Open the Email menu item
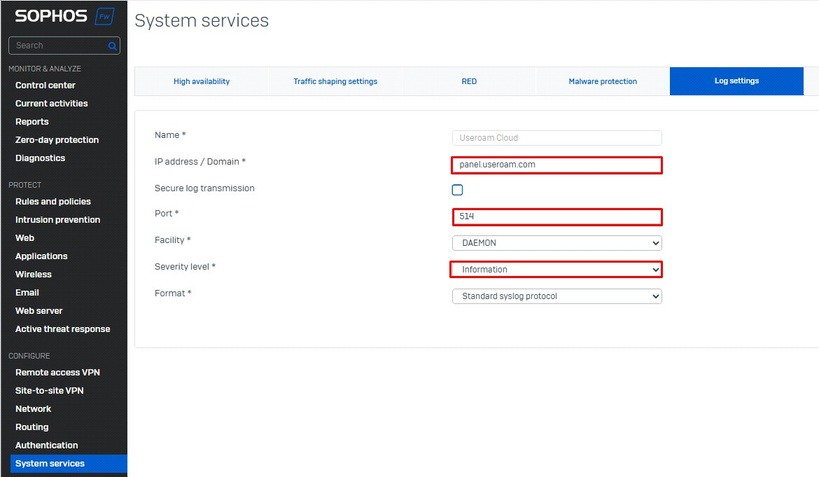The height and width of the screenshot is (477, 819). (x=27, y=293)
